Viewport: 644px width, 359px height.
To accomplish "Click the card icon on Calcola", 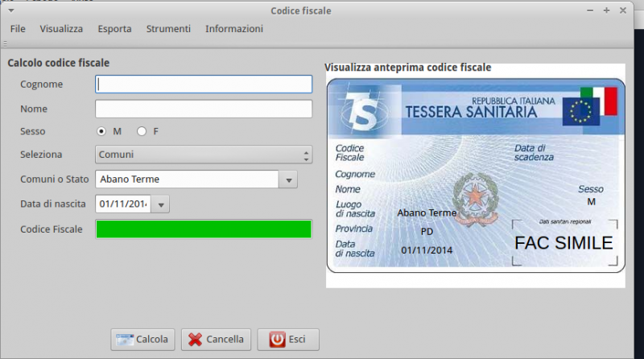I will click(x=125, y=340).
